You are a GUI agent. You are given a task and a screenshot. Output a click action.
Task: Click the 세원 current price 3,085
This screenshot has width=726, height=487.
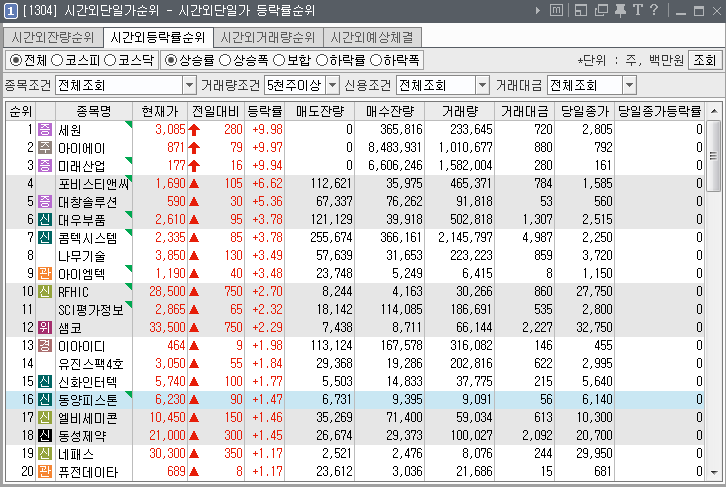tap(170, 129)
